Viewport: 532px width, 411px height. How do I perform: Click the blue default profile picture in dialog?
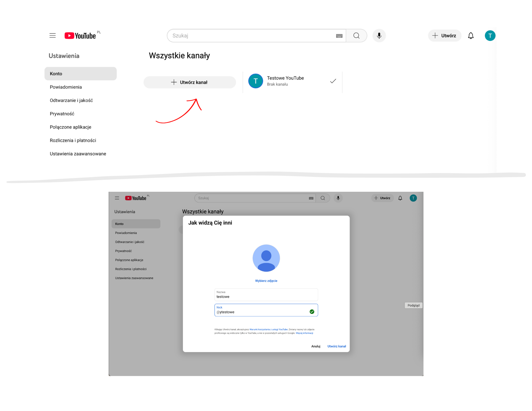(266, 258)
